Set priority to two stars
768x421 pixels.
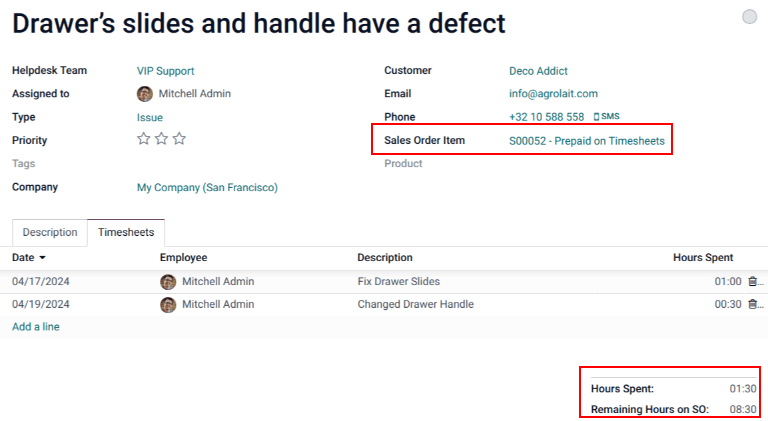(x=161, y=140)
